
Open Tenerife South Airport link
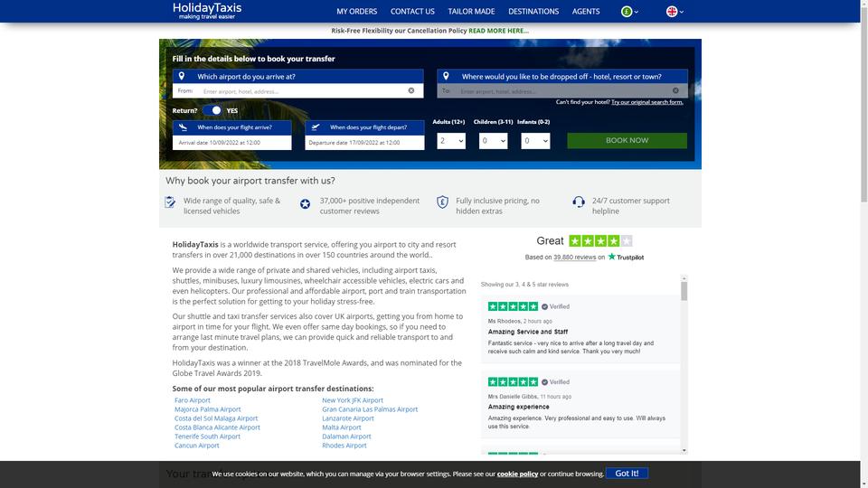207,436
